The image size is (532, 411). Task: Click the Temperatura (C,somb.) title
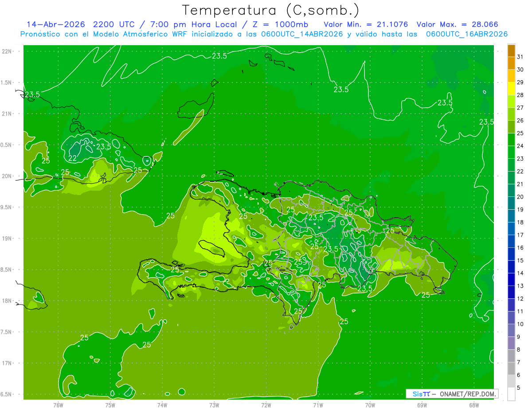[x=271, y=10]
